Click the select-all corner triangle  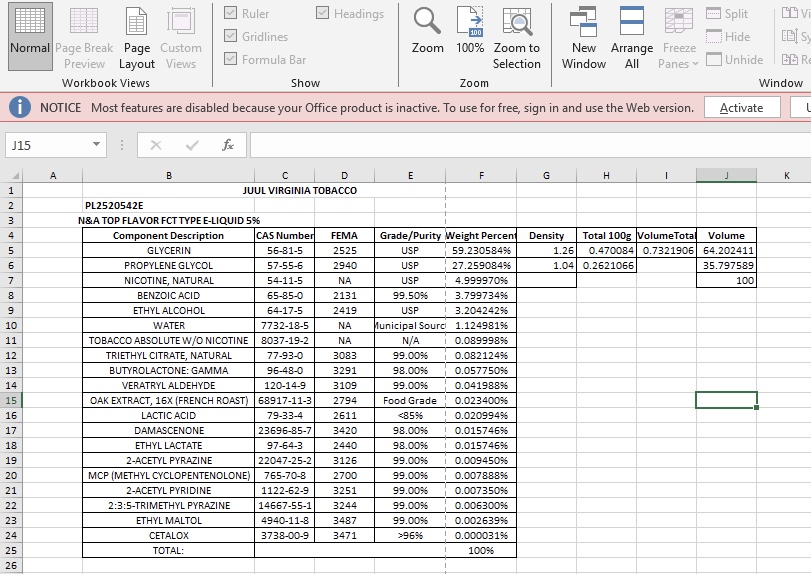point(14,176)
